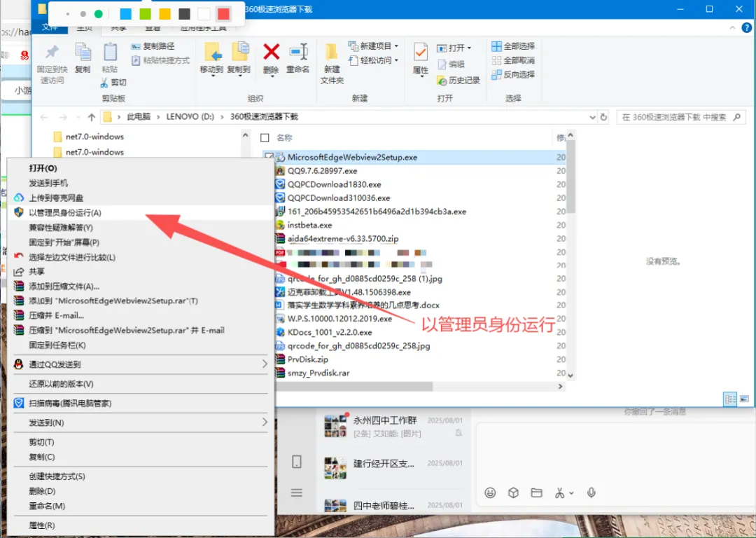This screenshot has height=538, width=756.
Task: Collapse the ribbon with chevron
Action: click(732, 28)
